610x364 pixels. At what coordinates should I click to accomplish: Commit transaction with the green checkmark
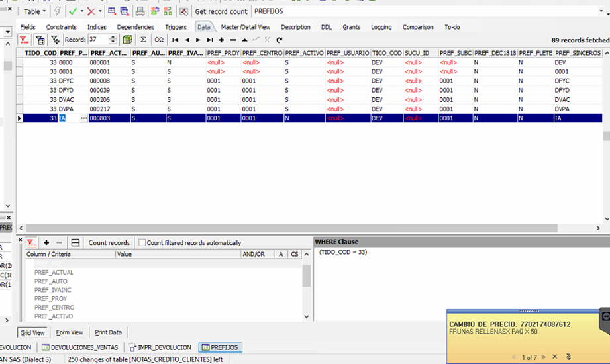pos(73,11)
